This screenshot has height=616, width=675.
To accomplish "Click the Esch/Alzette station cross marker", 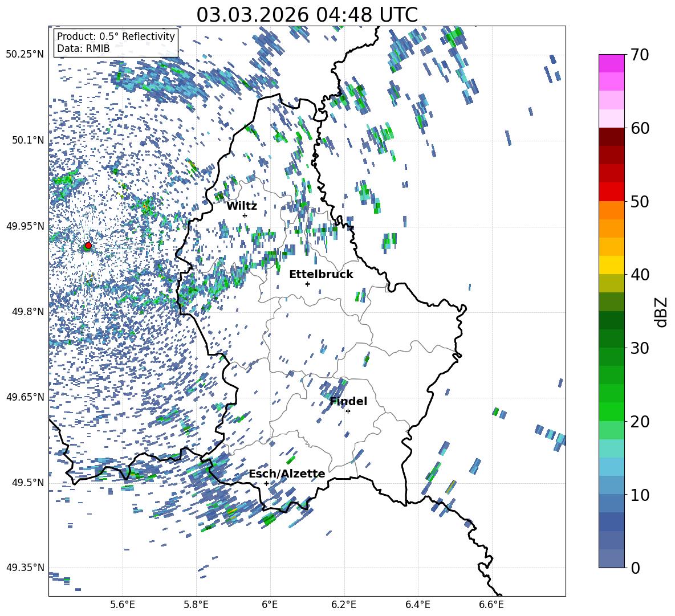I will 266,483.
